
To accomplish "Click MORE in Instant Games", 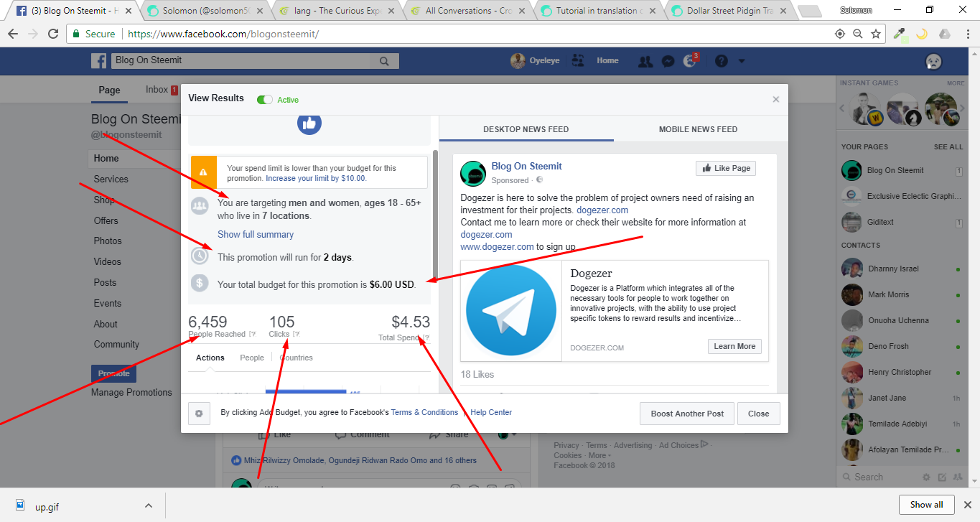I will pyautogui.click(x=956, y=83).
